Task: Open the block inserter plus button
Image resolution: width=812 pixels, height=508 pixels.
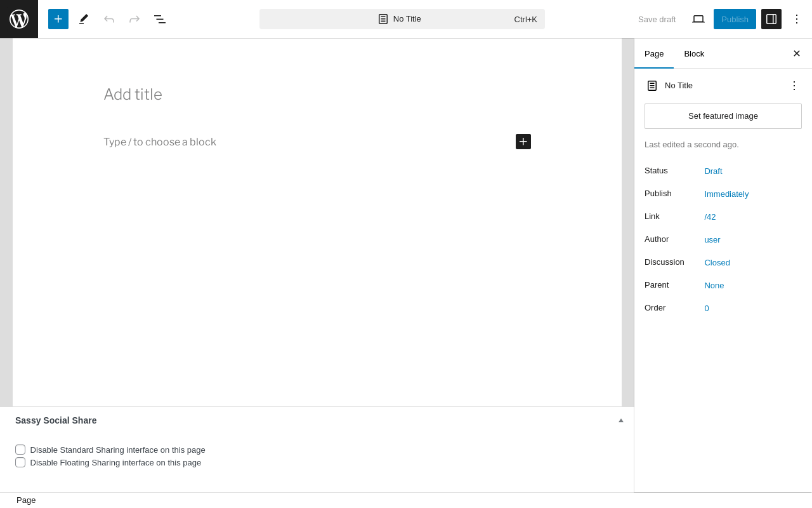Action: pyautogui.click(x=58, y=19)
